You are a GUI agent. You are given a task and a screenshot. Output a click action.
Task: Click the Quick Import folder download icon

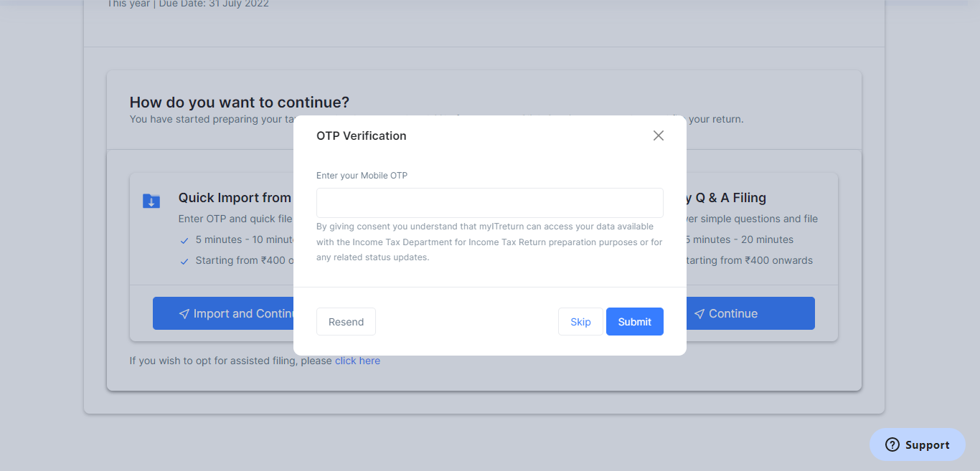coord(151,201)
